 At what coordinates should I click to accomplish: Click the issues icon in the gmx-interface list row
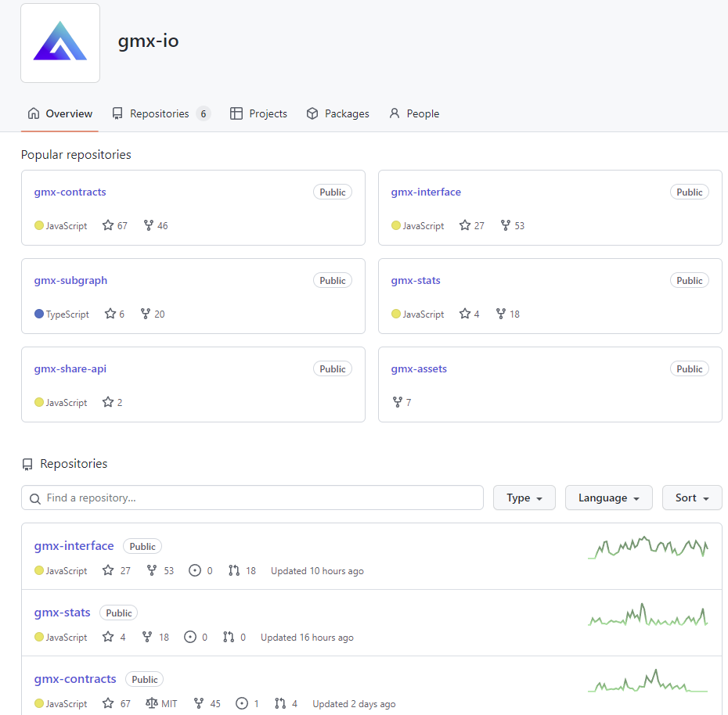(195, 570)
